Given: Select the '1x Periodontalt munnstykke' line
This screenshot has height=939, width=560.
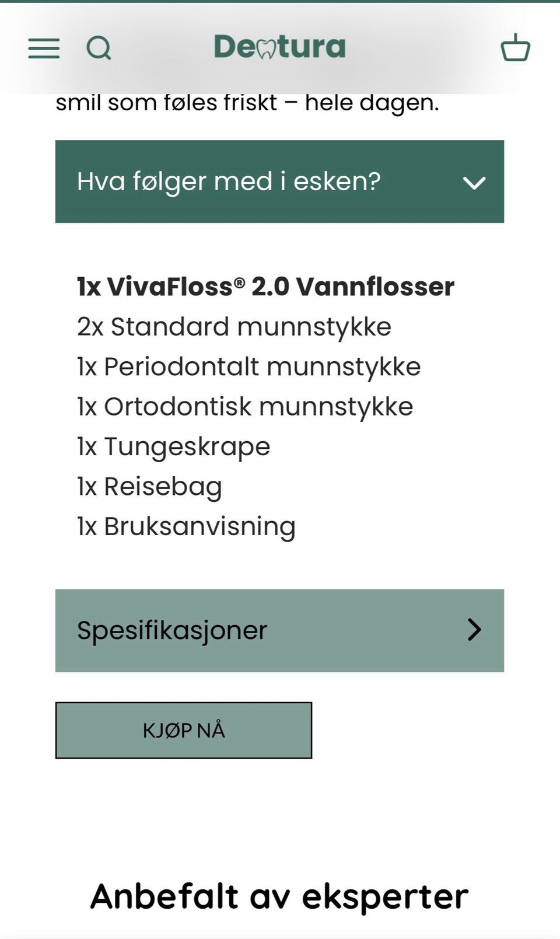Looking at the screenshot, I should [x=249, y=367].
